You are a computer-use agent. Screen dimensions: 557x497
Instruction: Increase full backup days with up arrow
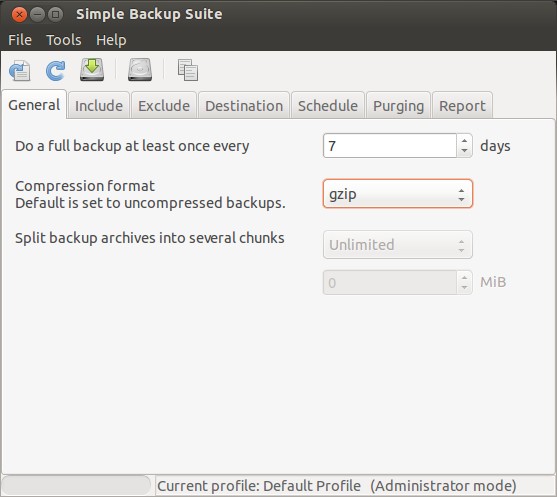464,140
